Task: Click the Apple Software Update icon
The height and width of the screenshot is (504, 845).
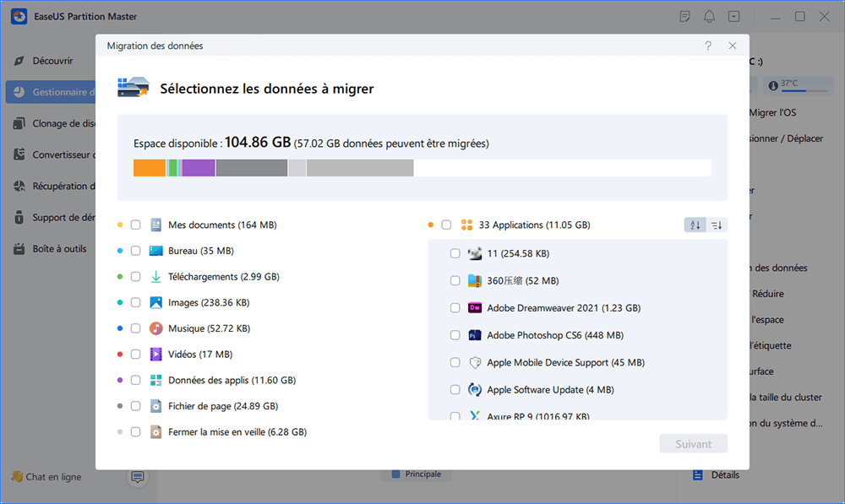Action: click(x=474, y=390)
